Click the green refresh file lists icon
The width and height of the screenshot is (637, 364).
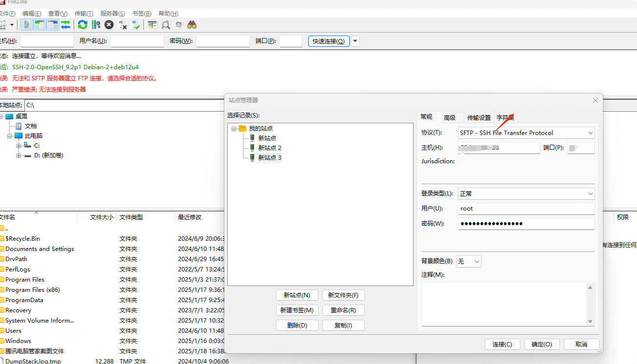(83, 25)
